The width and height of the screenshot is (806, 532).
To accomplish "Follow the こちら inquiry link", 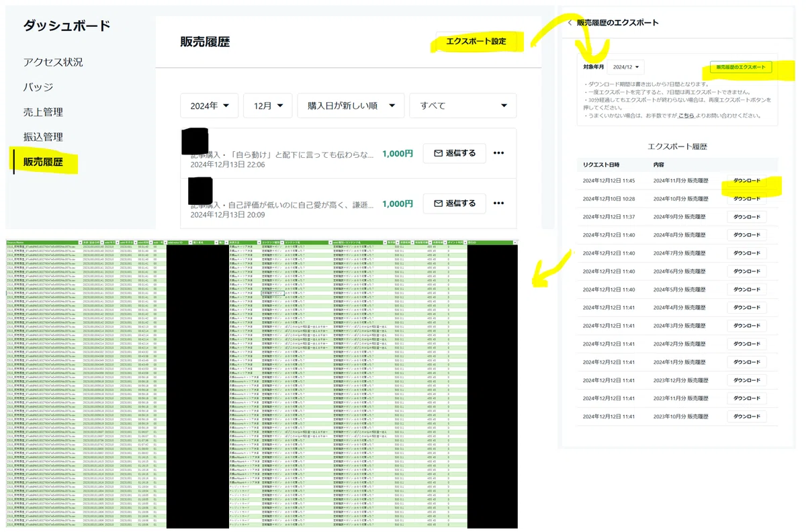I will (x=686, y=116).
